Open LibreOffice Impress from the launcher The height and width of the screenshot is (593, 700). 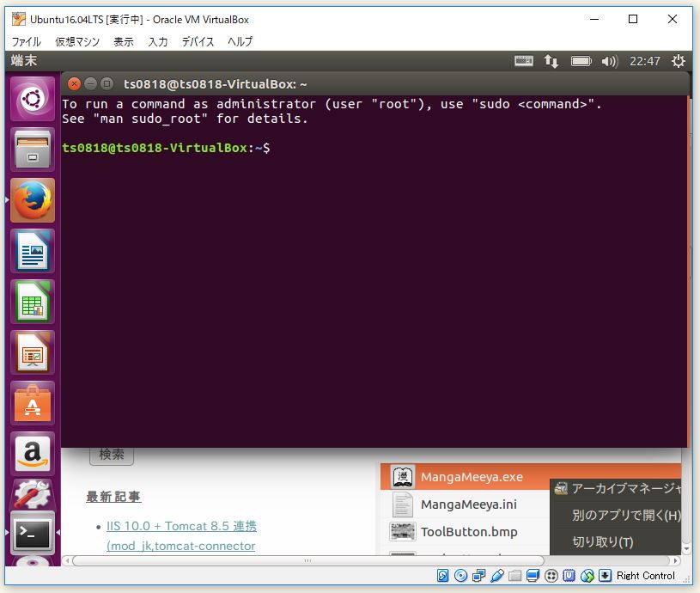[33, 352]
